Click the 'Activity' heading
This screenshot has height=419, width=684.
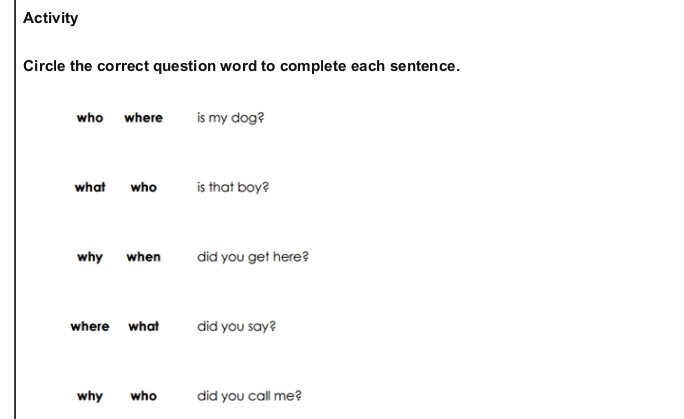point(51,18)
